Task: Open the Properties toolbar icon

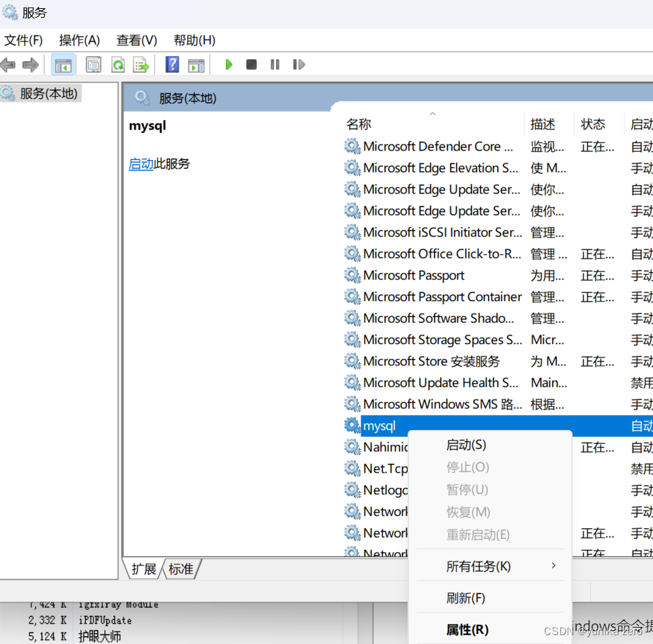Action: tap(93, 65)
